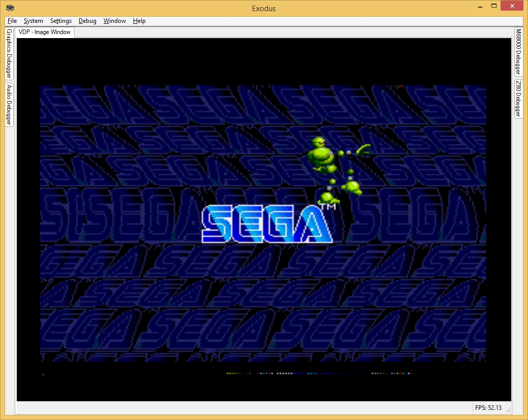The width and height of the screenshot is (528, 420).
Task: Click the Exodus app icon in title bar
Action: pyautogui.click(x=10, y=8)
